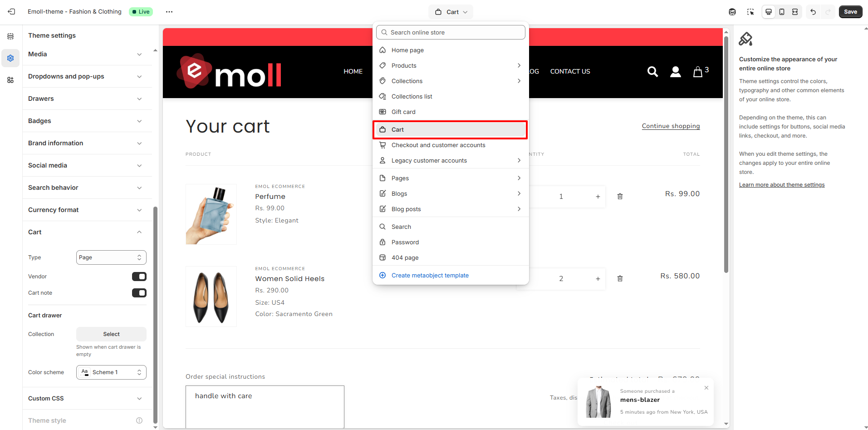
Task: Click the Save button
Action: 850,12
